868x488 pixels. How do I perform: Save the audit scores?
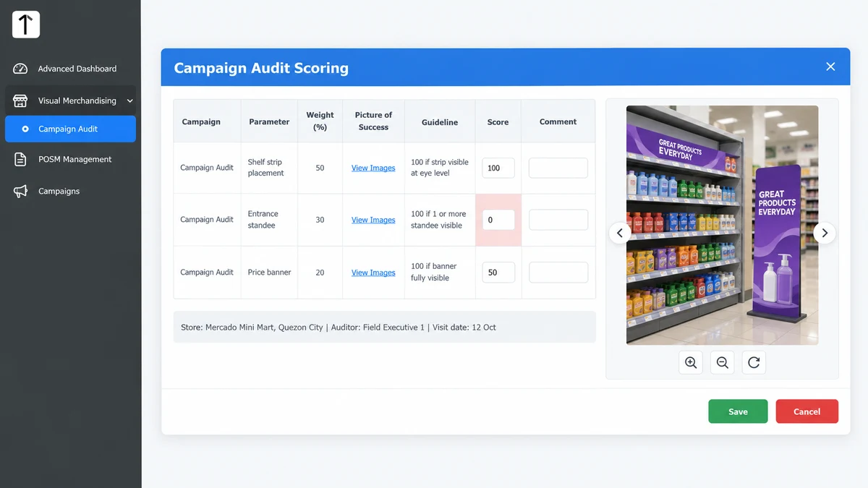(x=738, y=411)
